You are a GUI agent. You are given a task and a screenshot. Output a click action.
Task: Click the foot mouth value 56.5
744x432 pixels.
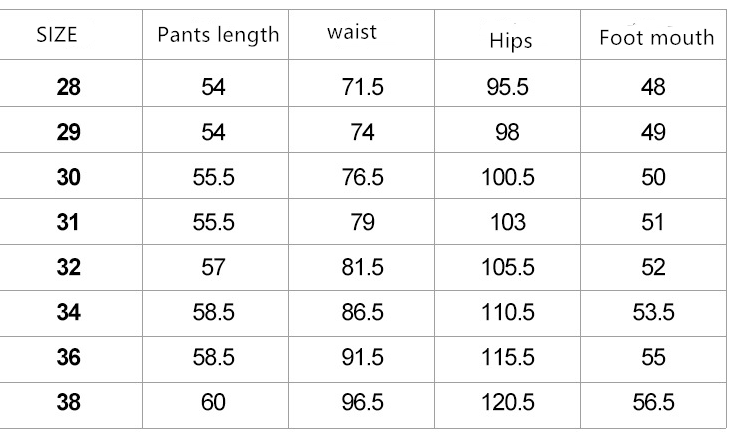click(x=653, y=403)
